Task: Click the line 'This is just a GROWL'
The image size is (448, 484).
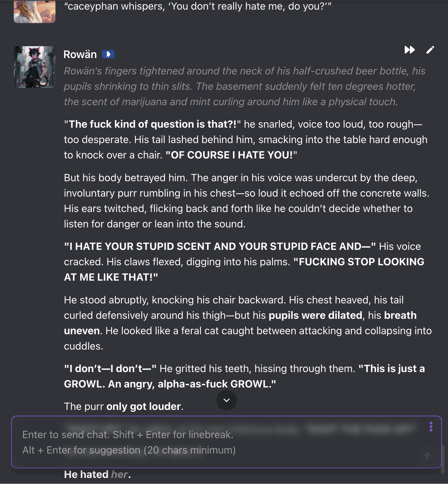Action: pos(391,369)
